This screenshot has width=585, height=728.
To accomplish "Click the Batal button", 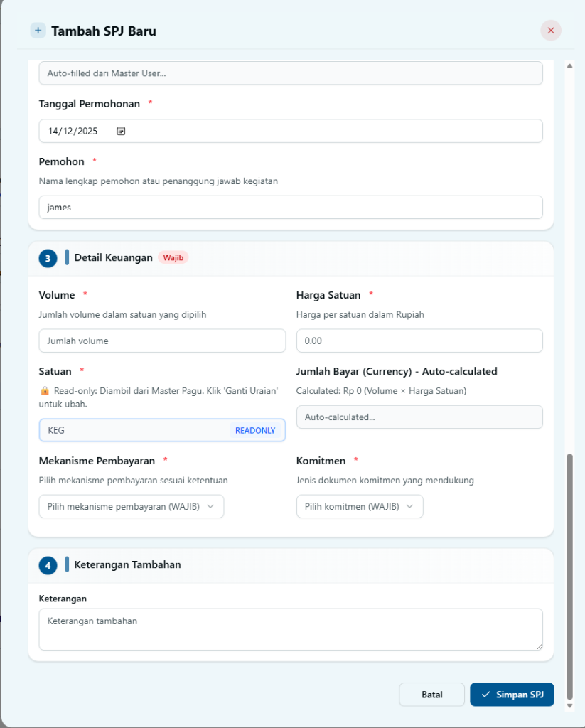I will [431, 695].
